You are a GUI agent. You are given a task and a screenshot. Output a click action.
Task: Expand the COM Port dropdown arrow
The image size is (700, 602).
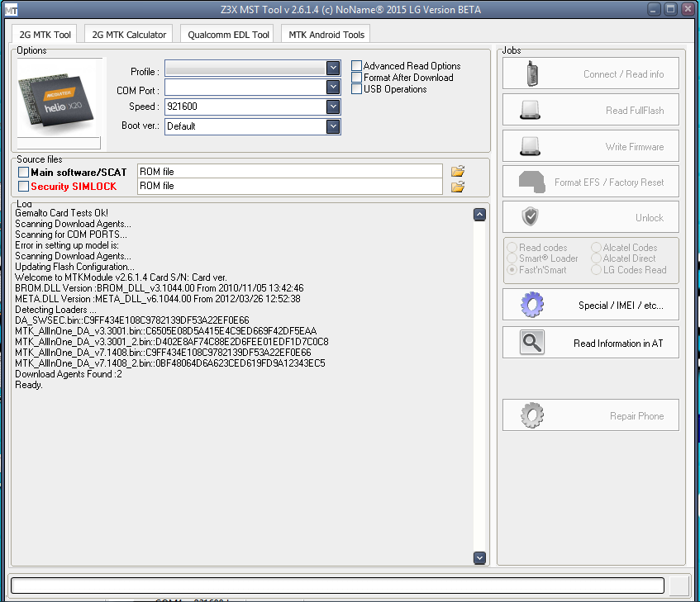(332, 87)
